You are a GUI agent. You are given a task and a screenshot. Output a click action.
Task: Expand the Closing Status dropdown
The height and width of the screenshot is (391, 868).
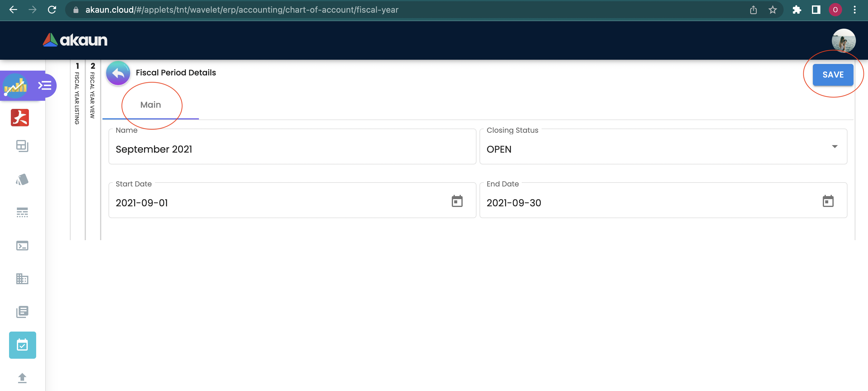click(834, 146)
